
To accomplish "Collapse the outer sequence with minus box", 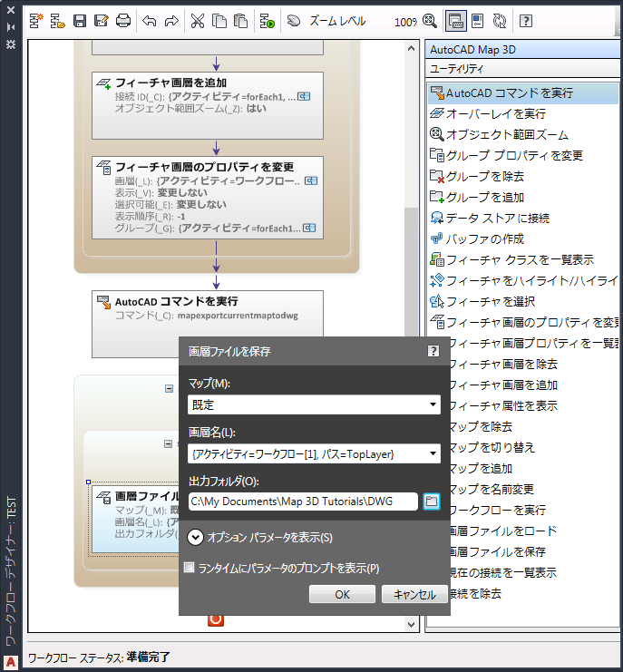I will (170, 388).
